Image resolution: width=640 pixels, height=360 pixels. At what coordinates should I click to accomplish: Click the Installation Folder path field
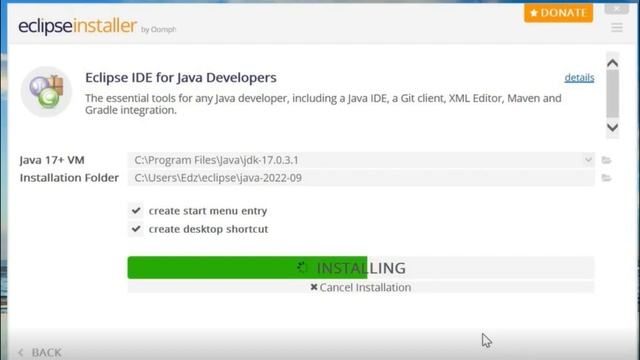[361, 178]
